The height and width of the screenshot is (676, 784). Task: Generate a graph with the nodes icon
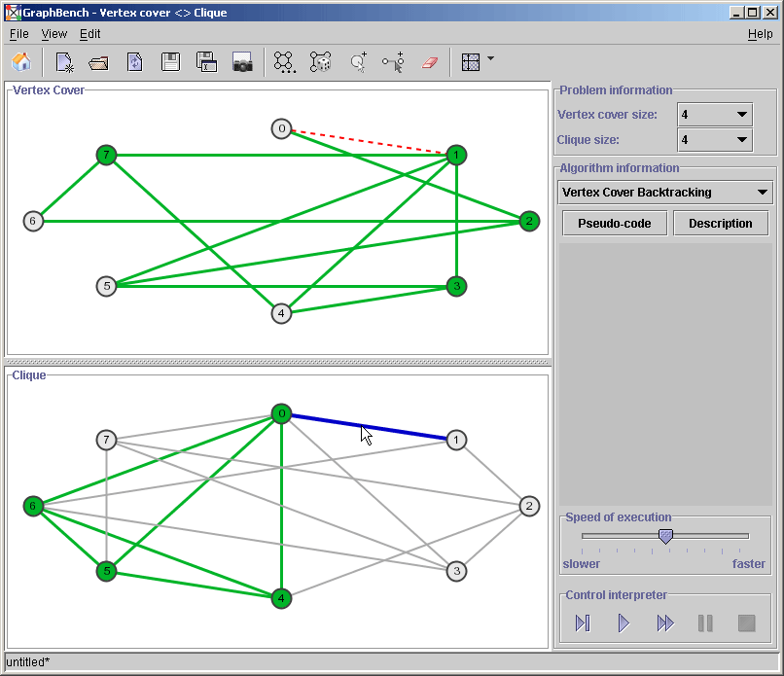coord(284,62)
